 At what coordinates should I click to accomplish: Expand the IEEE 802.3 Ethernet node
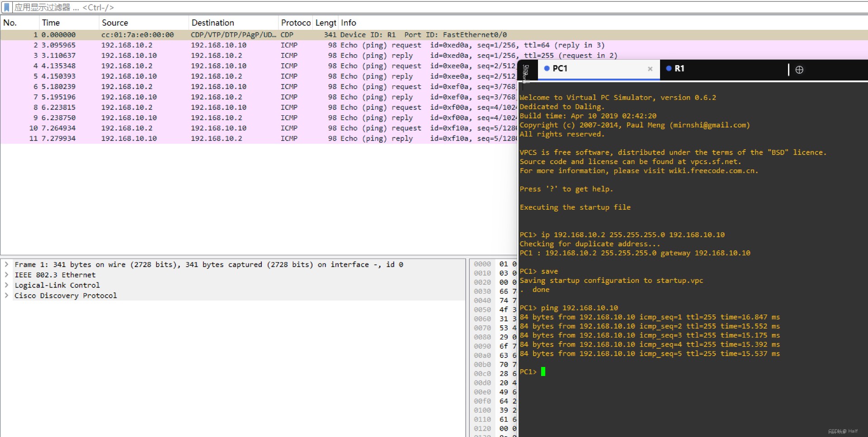(x=7, y=275)
